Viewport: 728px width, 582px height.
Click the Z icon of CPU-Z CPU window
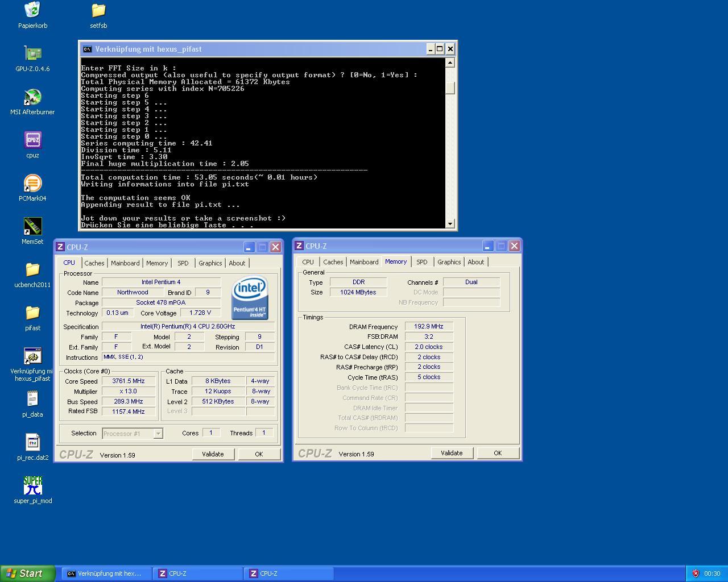coord(60,247)
